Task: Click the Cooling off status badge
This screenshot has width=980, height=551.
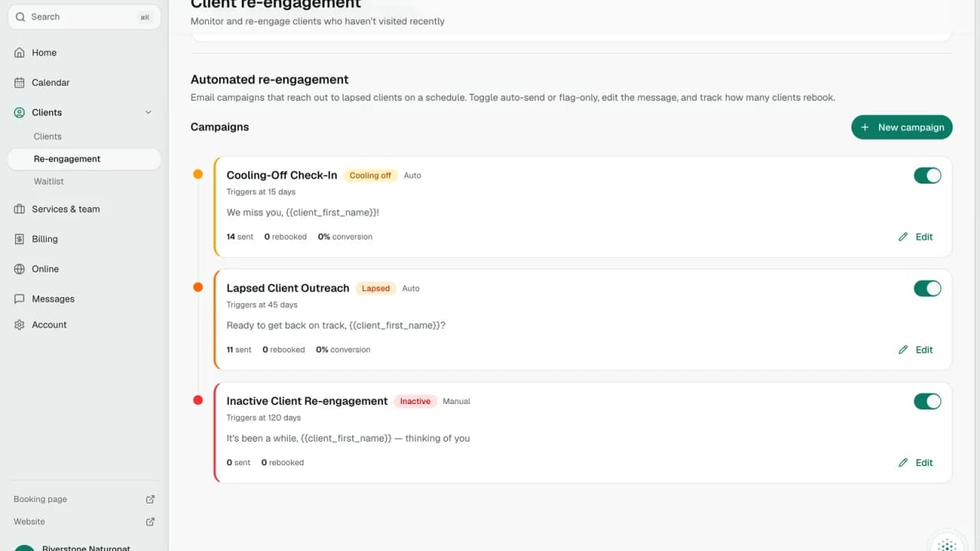Action: [371, 175]
